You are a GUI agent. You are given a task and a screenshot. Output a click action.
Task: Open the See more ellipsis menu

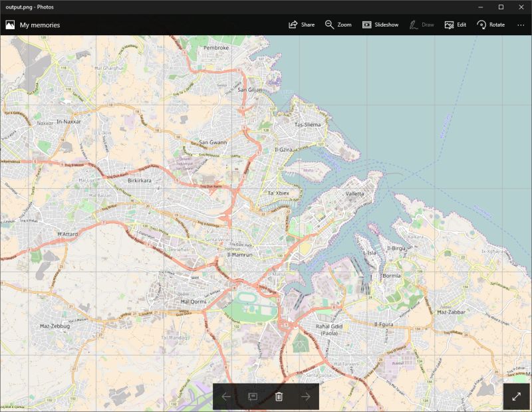tap(521, 24)
